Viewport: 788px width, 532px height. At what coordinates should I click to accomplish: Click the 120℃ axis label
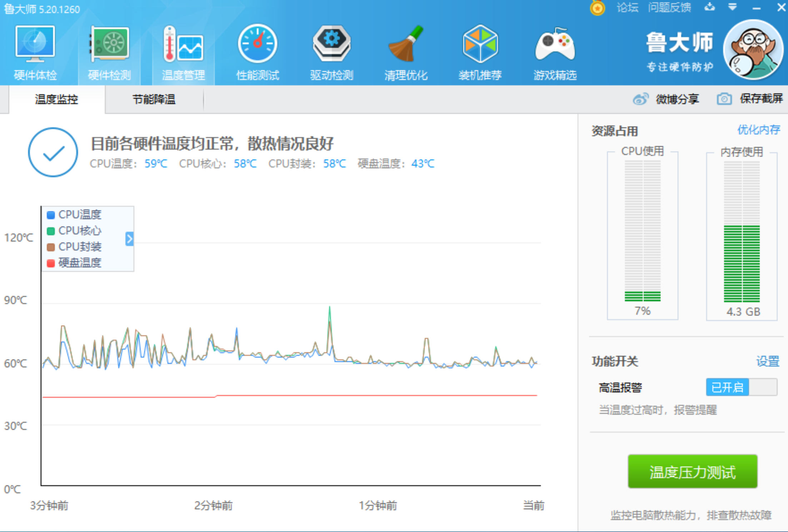coord(19,237)
